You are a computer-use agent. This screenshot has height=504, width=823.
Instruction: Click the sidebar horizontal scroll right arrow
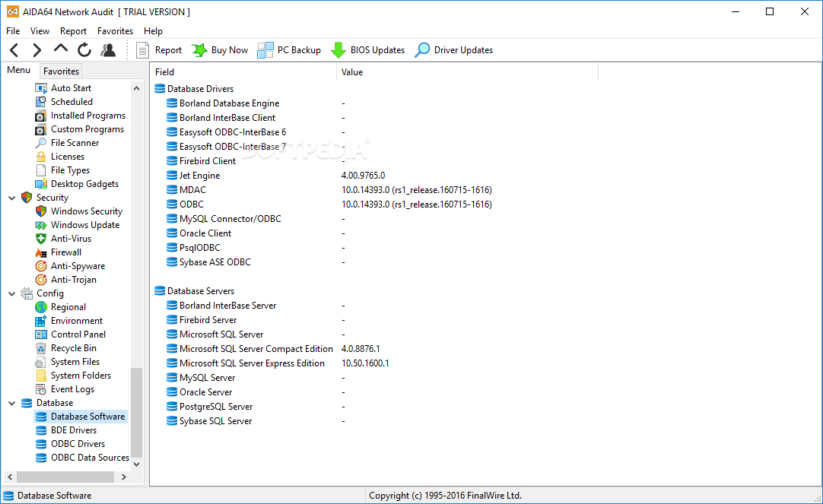(x=124, y=477)
